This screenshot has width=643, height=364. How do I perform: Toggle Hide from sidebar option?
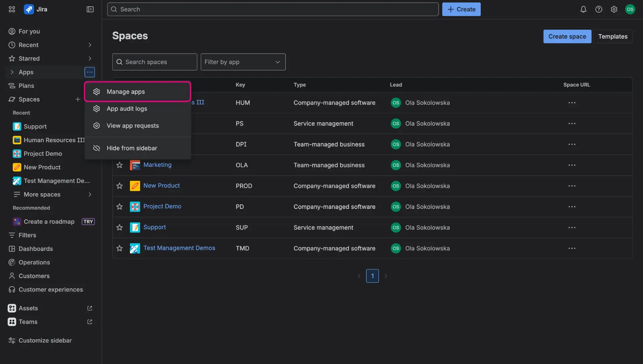click(132, 148)
